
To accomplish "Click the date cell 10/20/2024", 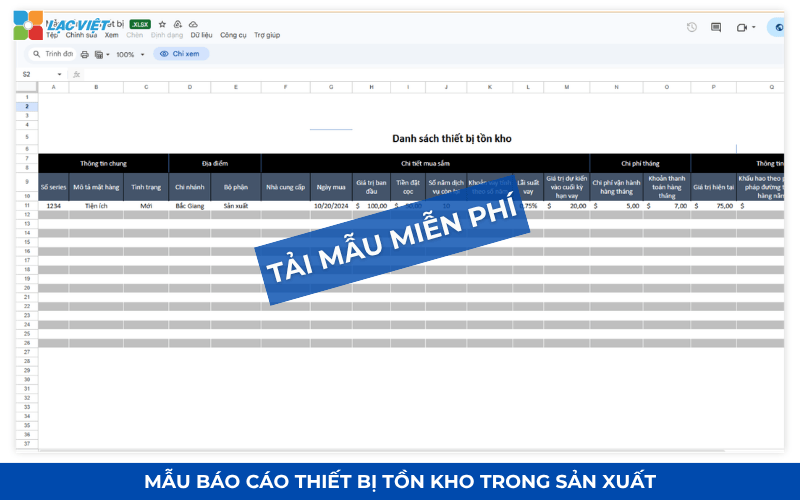I will point(331,206).
